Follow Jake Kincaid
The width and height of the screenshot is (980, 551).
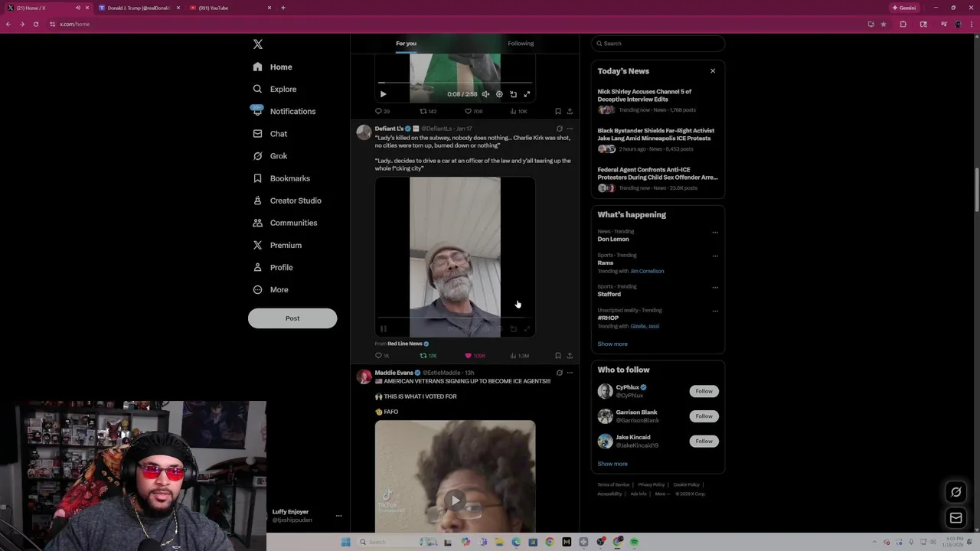(704, 441)
